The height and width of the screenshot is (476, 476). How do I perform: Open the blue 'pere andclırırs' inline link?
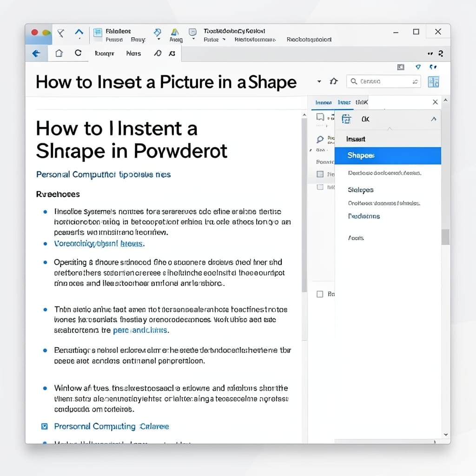(x=141, y=331)
